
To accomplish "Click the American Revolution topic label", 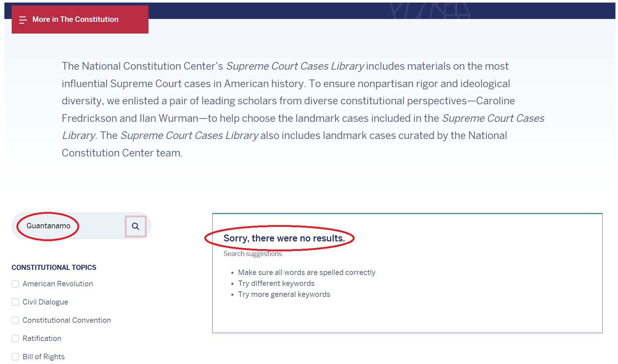I will 58,284.
